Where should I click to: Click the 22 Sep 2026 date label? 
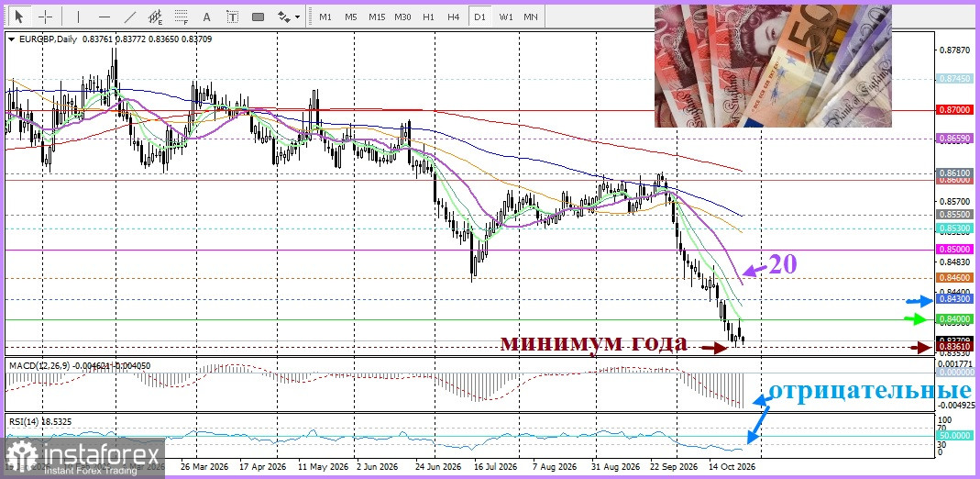coord(675,467)
